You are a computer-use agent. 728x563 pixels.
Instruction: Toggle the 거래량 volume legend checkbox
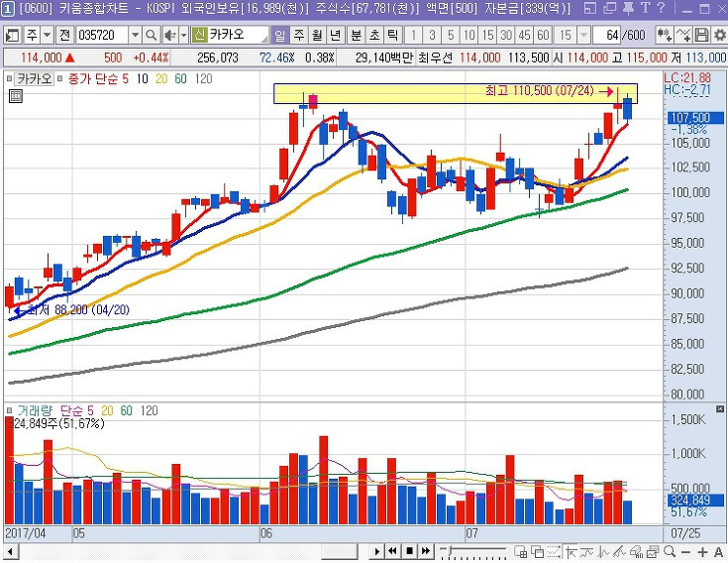(9, 410)
